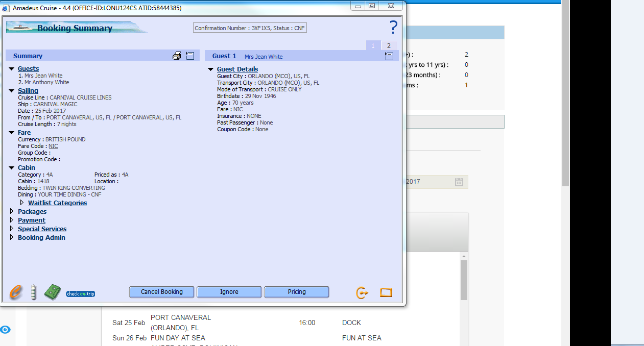
Task: Minimize the Amadeus Cruise window
Action: 358,6
